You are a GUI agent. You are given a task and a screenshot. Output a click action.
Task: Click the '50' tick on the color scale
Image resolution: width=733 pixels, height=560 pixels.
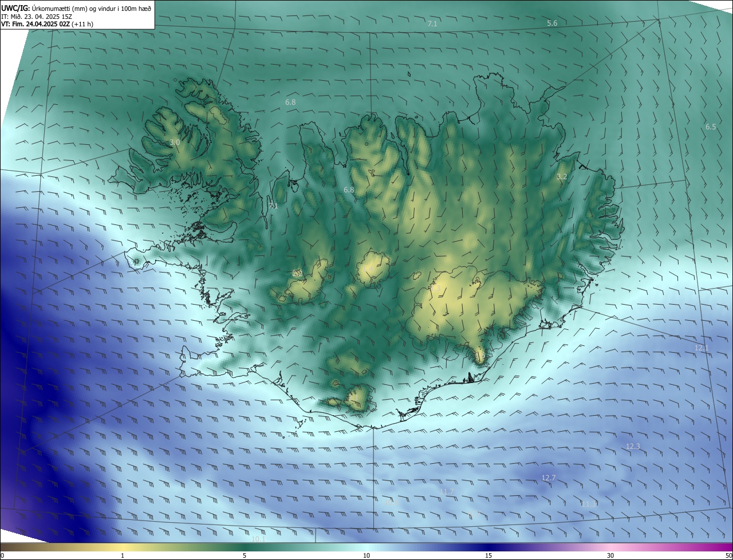coord(728,555)
